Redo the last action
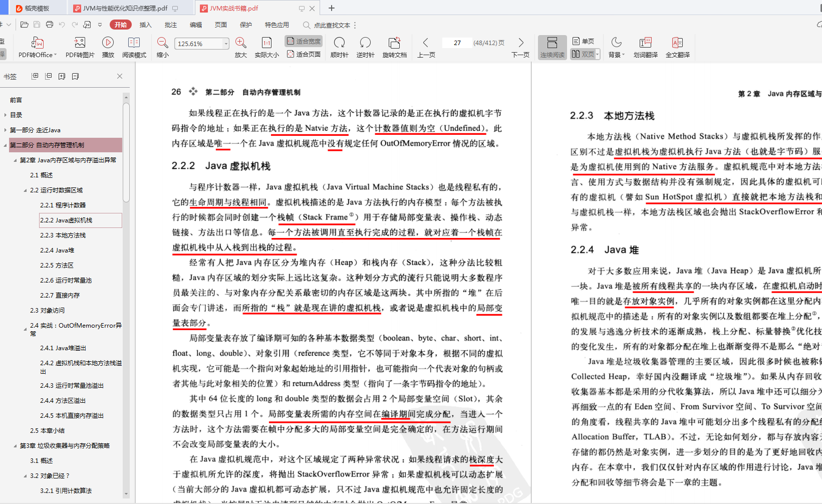This screenshot has width=822, height=504. point(75,25)
